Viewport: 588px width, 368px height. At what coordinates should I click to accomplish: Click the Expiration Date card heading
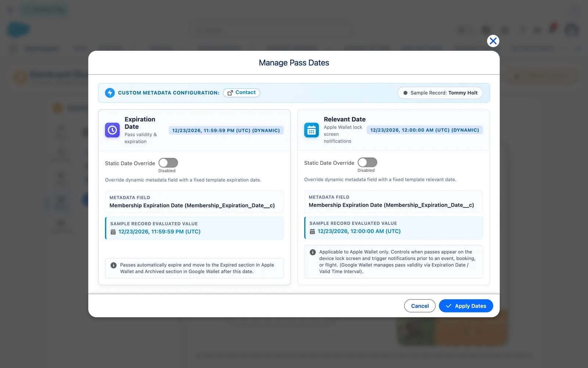coord(140,123)
